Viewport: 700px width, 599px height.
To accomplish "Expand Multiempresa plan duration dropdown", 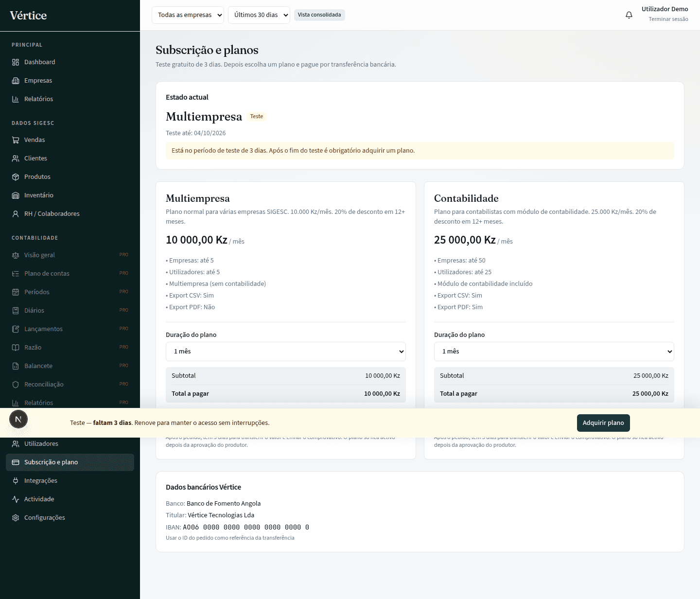I will point(286,352).
